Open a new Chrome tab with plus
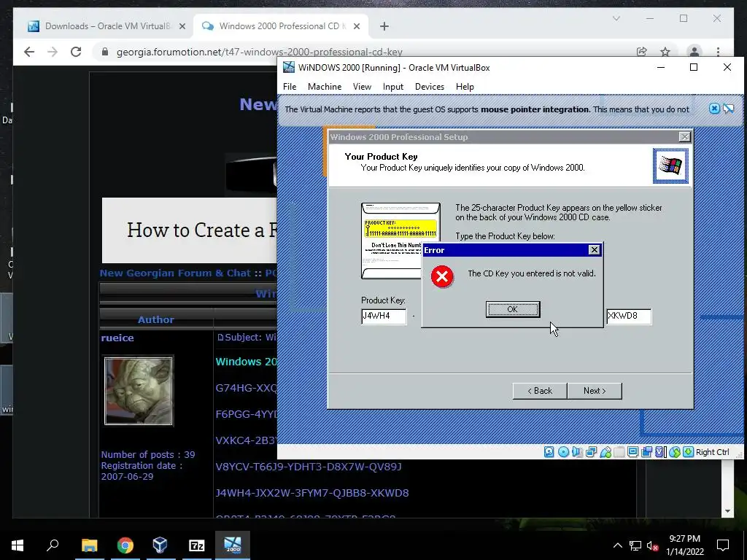 coord(384,26)
